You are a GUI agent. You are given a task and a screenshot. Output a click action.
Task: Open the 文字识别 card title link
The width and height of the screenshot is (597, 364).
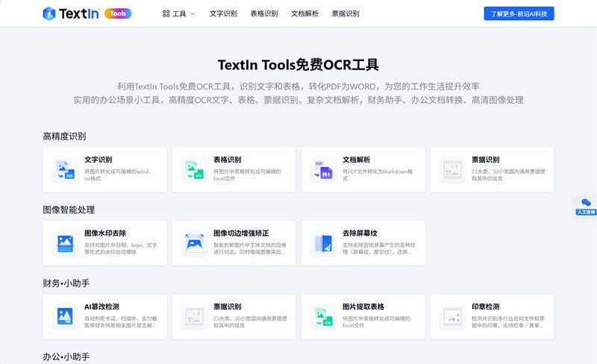(x=99, y=160)
